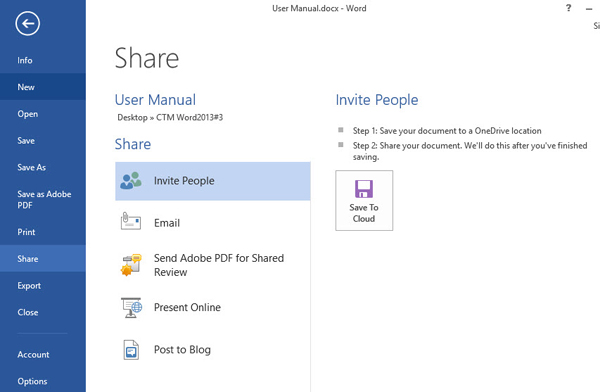Click the Invite People group icon
600x392 pixels.
(x=130, y=181)
